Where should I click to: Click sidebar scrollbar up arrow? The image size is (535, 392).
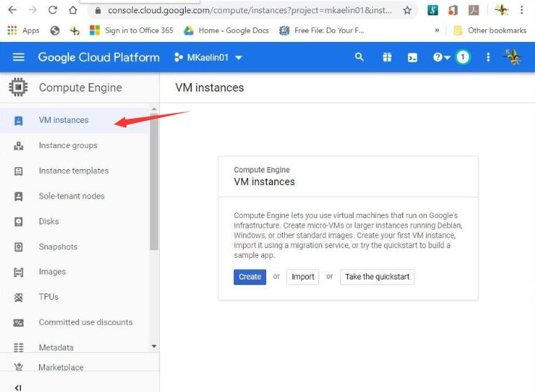click(x=154, y=109)
